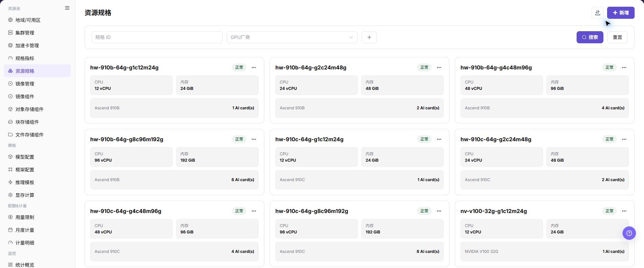
Task: Click the 规格指标 gauge icon
Action: 10,58
